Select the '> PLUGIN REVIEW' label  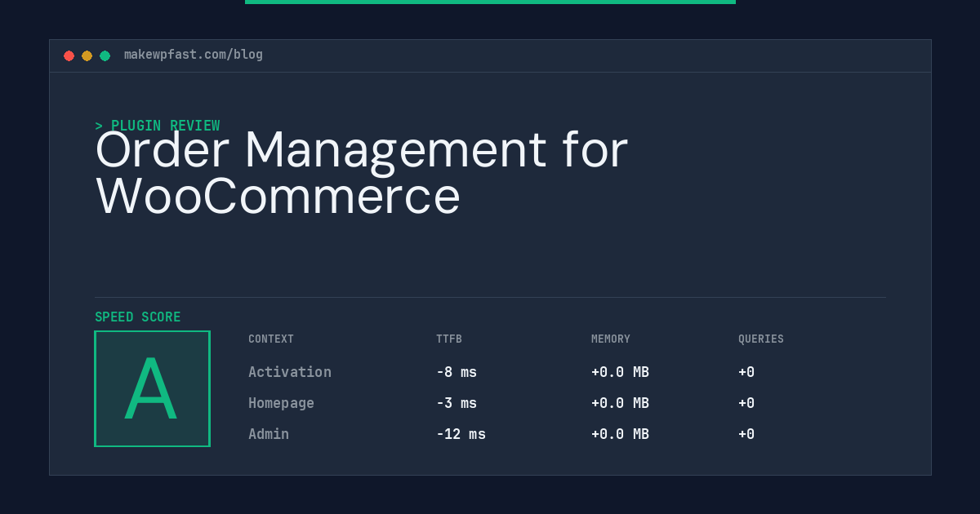click(158, 126)
